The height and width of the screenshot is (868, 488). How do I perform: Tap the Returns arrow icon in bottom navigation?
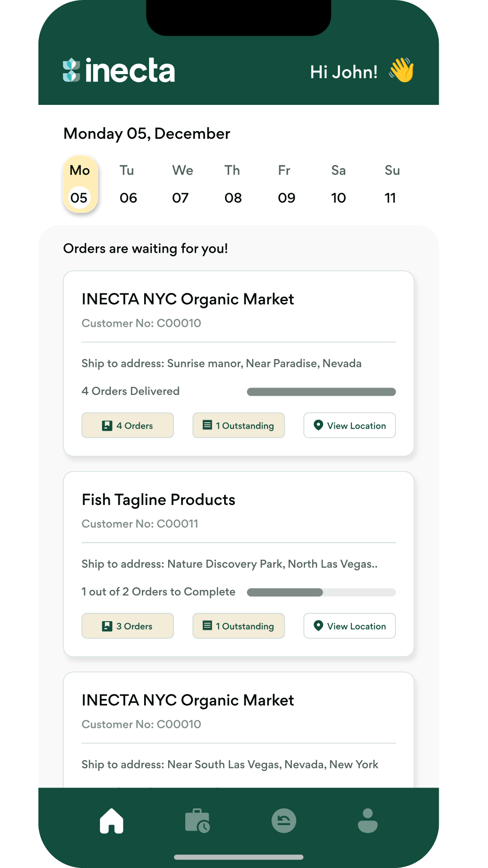pyautogui.click(x=283, y=821)
